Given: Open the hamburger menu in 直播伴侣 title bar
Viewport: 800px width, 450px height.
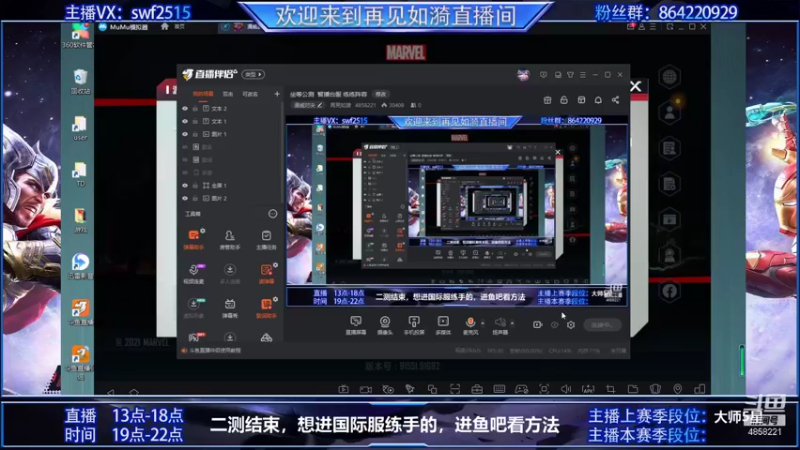Looking at the screenshot, I should click(x=583, y=74).
